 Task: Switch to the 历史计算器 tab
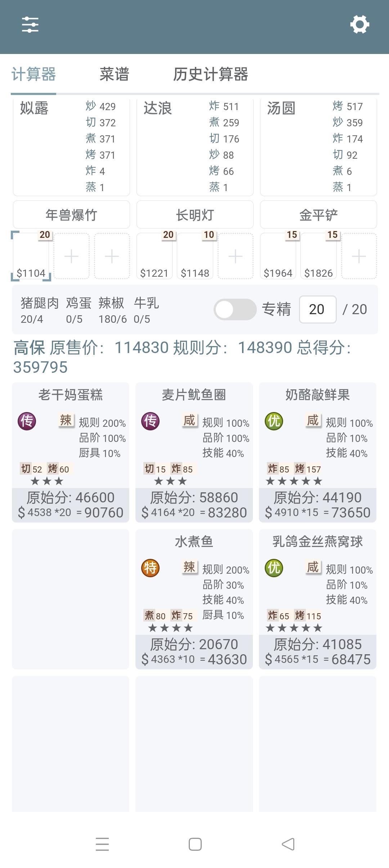[x=211, y=74]
